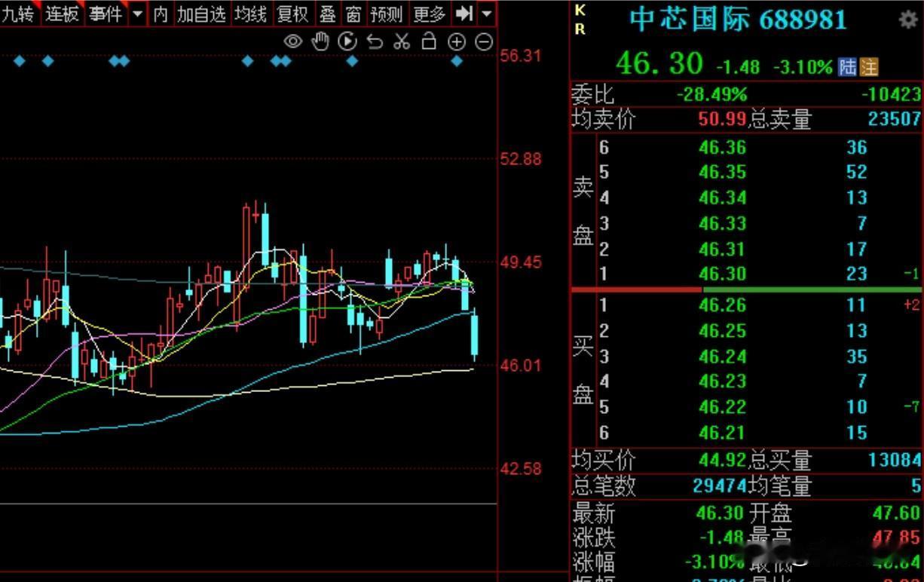Click the 内 toolbar button
The image size is (924, 582).
[161, 14]
